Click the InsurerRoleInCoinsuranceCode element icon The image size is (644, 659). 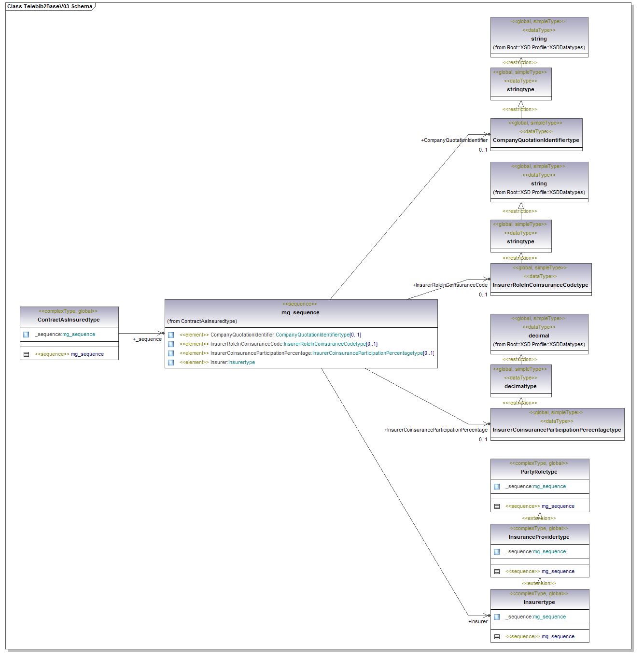point(171,344)
